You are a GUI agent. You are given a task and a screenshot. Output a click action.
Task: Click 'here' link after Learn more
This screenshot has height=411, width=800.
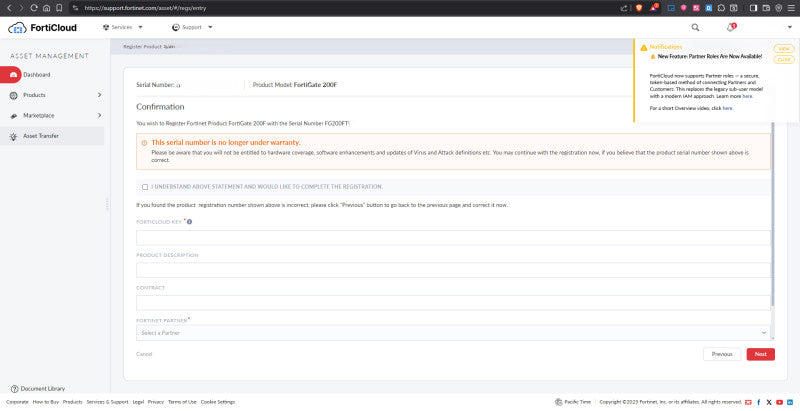point(747,96)
